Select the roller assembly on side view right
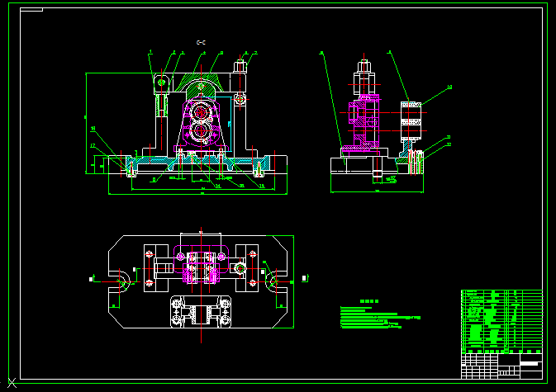The width and height of the screenshot is (556, 392). [411, 120]
